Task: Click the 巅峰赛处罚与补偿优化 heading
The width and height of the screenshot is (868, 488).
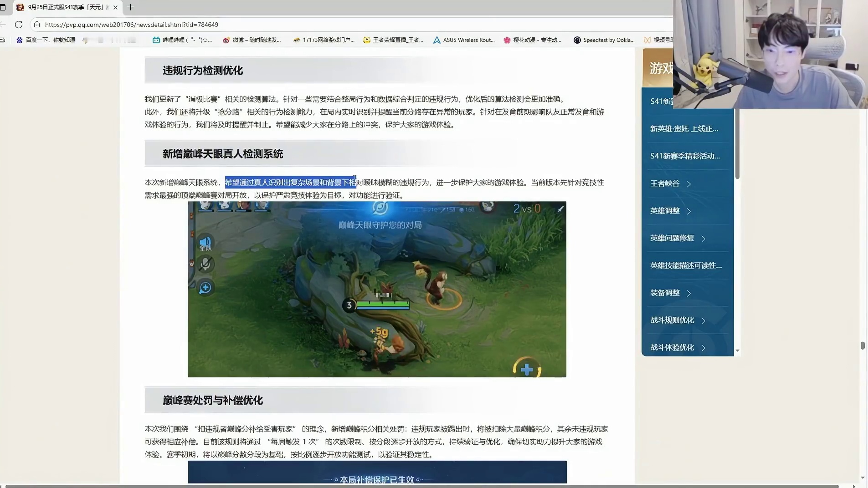Action: coord(213,401)
